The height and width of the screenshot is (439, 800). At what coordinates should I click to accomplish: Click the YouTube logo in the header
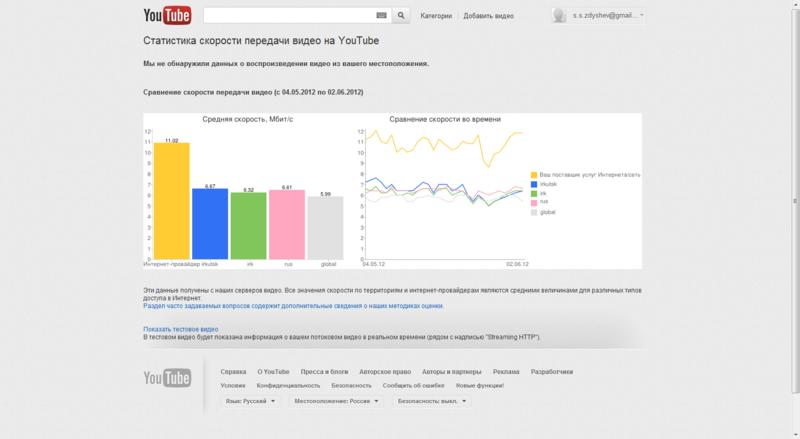(167, 15)
